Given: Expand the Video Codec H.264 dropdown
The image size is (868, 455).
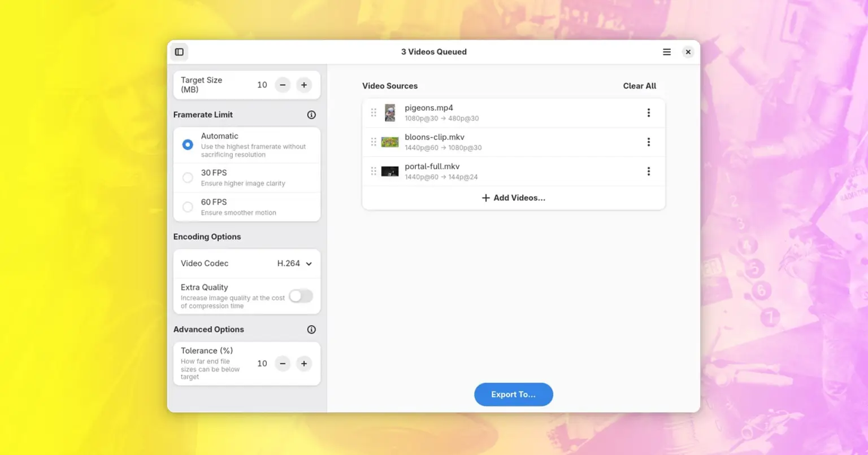Looking at the screenshot, I should click(x=294, y=264).
